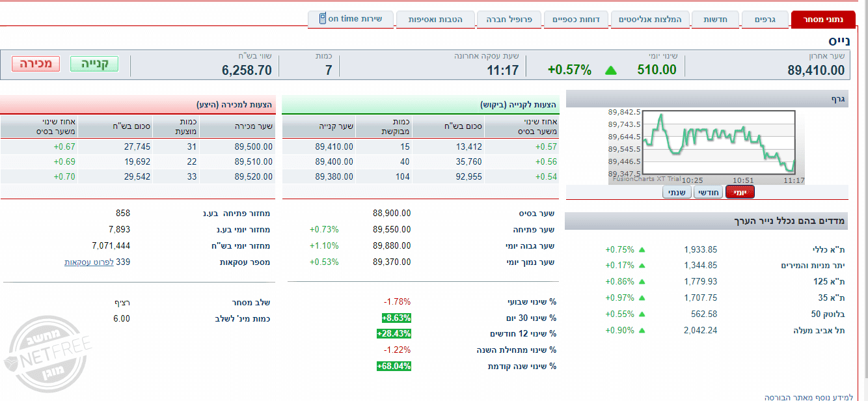
Task: Click the ת"א 125 index value 1,779.93
Action: tap(701, 281)
